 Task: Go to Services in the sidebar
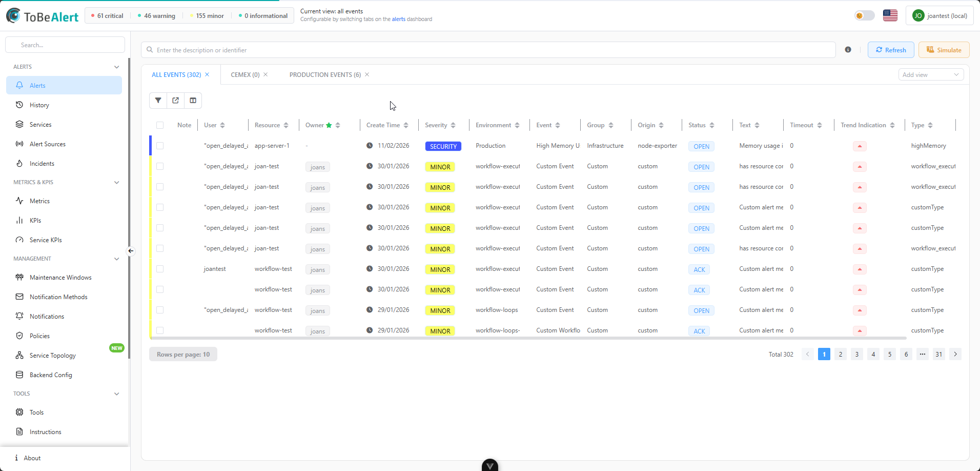tap(64, 125)
